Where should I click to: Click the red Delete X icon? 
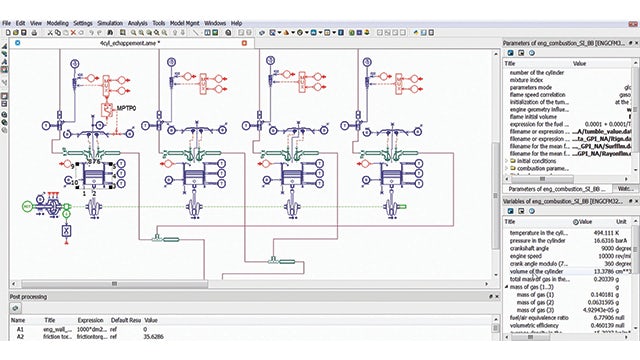(73, 33)
